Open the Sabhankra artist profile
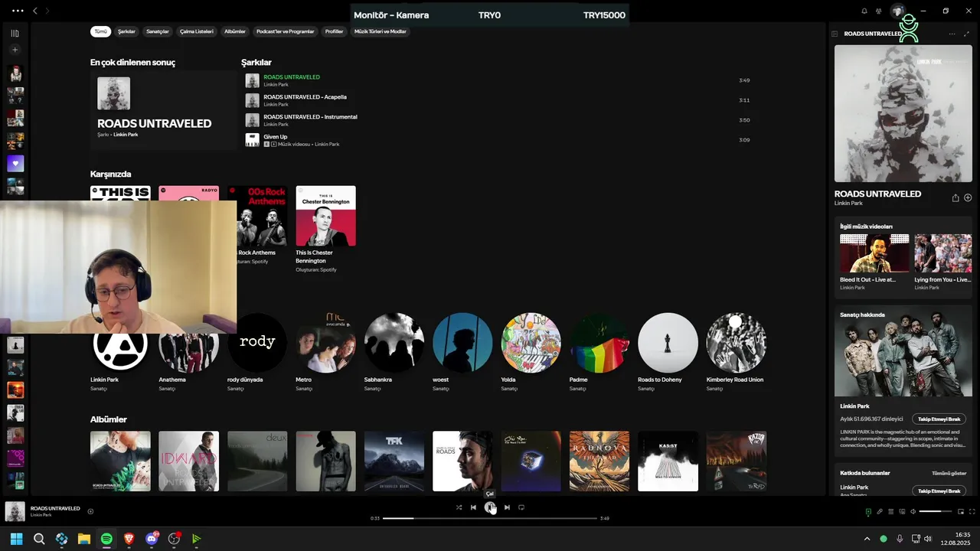 coord(394,352)
